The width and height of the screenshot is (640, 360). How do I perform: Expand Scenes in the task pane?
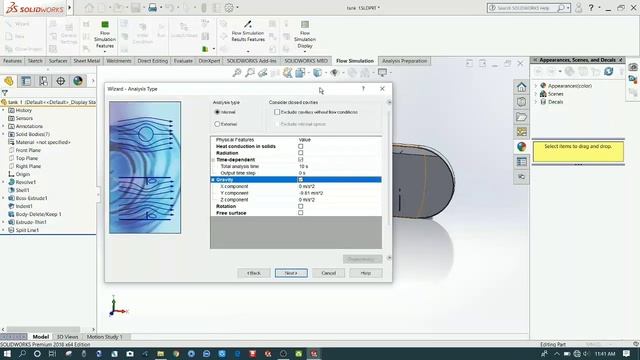pos(536,94)
